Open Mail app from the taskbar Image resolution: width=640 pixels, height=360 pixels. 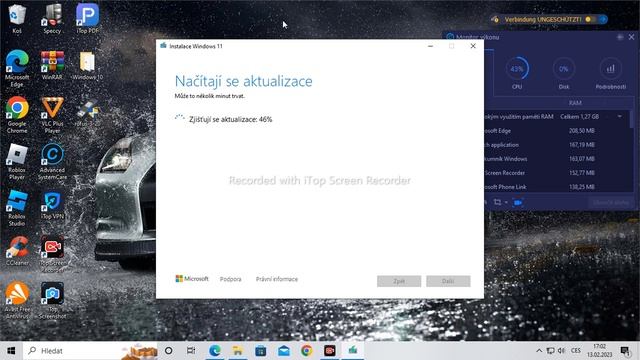point(284,351)
